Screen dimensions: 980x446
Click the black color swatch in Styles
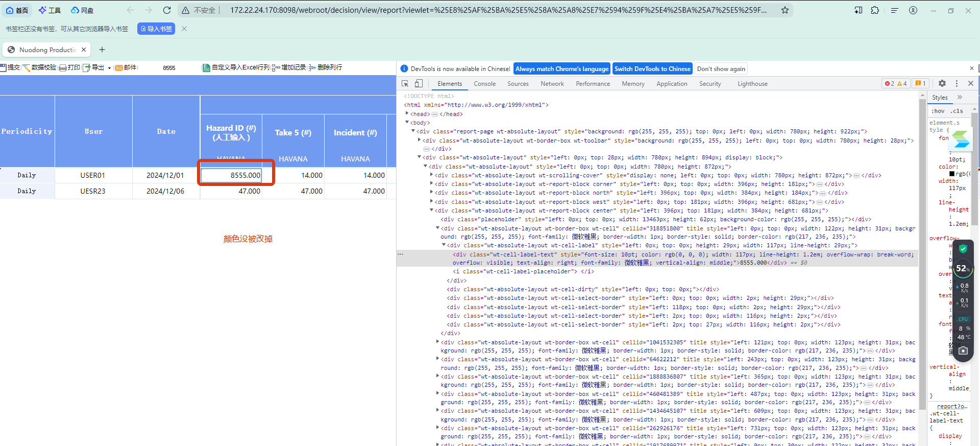[x=952, y=174]
